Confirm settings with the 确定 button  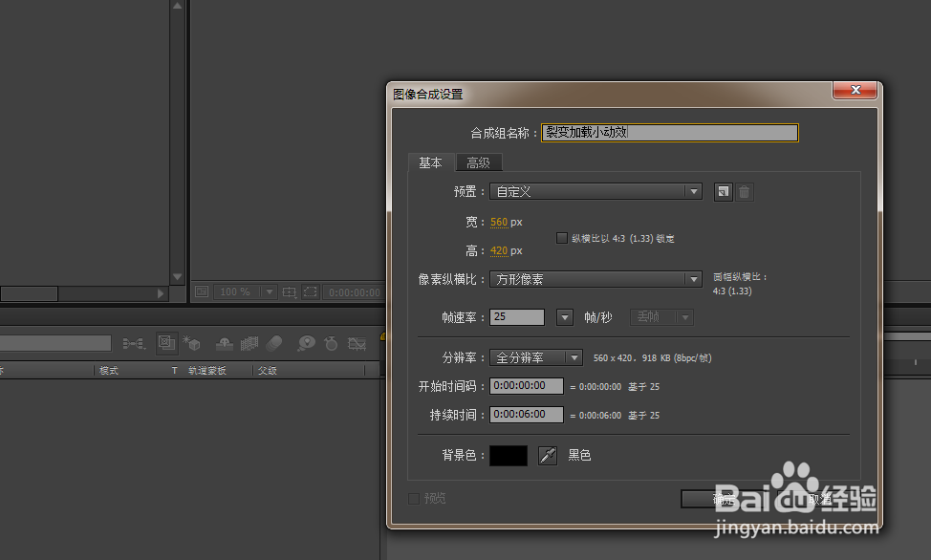(725, 499)
